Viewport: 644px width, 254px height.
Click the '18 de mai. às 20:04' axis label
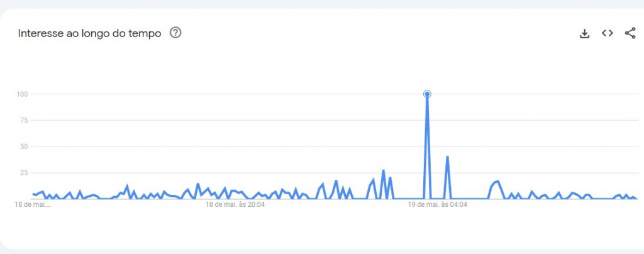click(x=235, y=204)
